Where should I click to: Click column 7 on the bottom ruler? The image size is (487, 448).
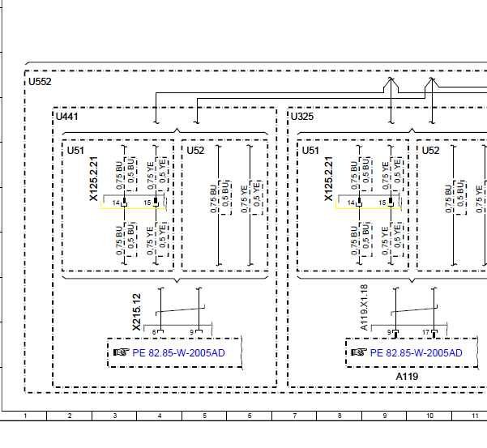(294, 416)
